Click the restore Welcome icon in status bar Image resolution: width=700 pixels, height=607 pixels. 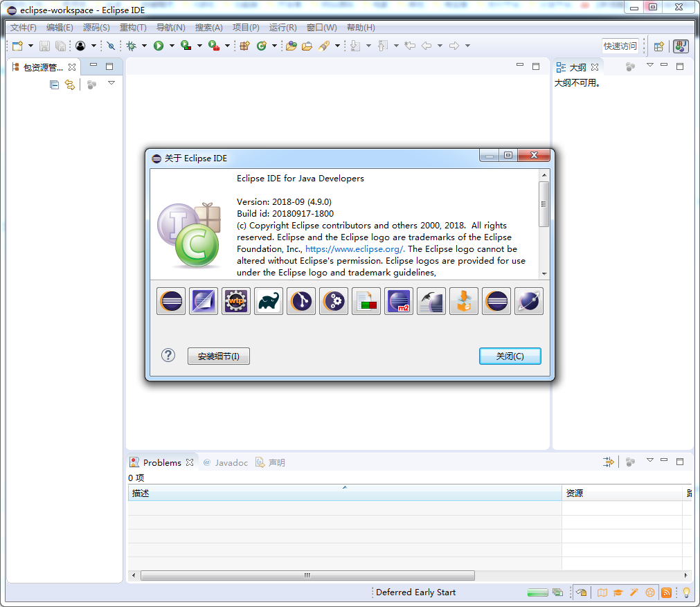click(581, 592)
